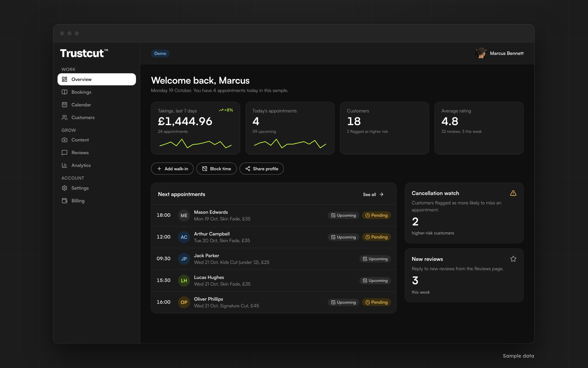Click the plus icon in Add walk-in
588x368 pixels.
point(159,169)
